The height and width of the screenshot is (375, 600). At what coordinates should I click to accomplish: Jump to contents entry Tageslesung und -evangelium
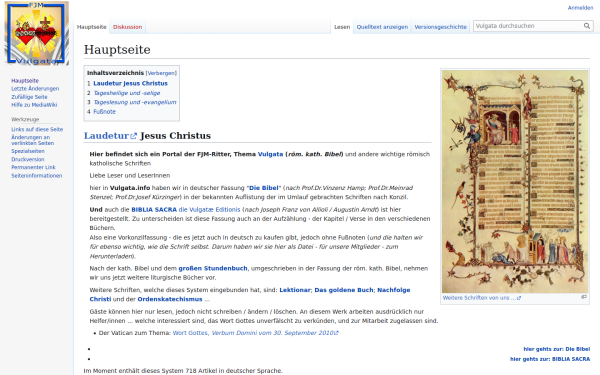click(x=135, y=102)
